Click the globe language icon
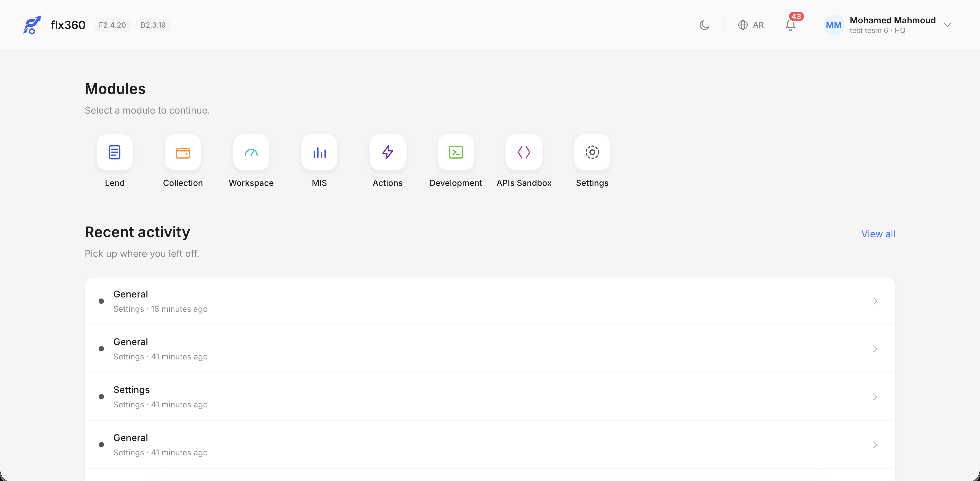980x481 pixels. point(743,25)
